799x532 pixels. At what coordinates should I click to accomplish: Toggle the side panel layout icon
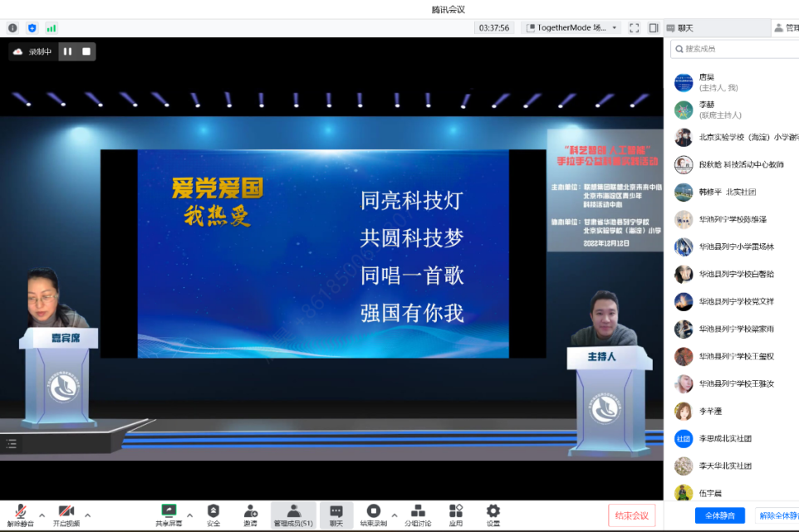coord(654,28)
